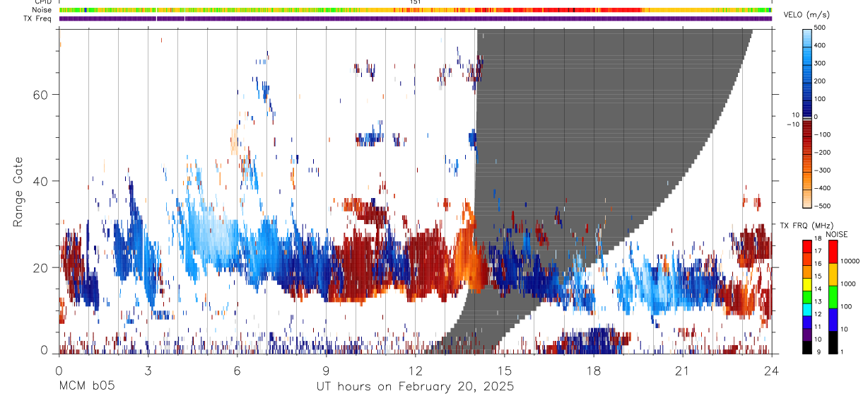Click the '151' CPID value at the top
This screenshot has height=401, width=868.
[415, 2]
